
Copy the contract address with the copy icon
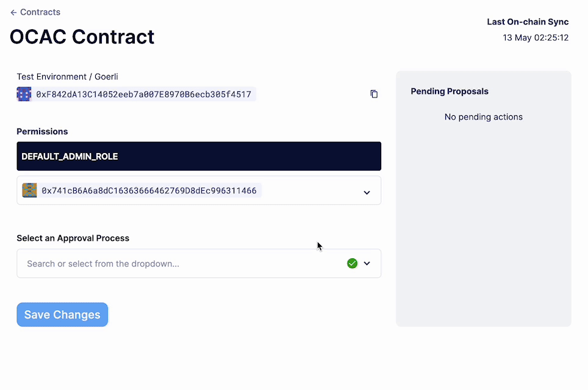[x=374, y=94]
